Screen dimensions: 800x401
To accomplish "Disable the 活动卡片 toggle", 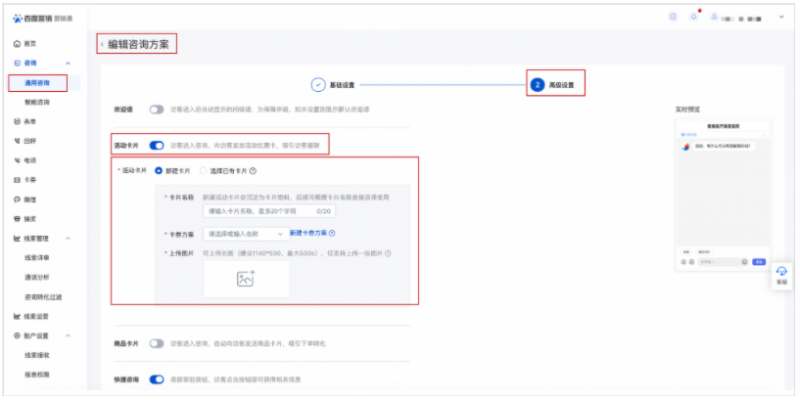I will (157, 145).
